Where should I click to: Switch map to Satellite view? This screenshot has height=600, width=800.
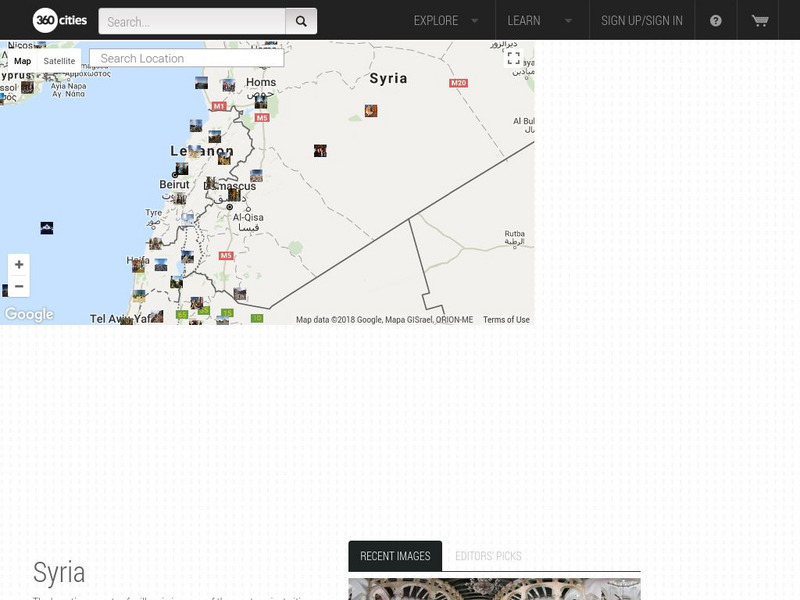59,61
